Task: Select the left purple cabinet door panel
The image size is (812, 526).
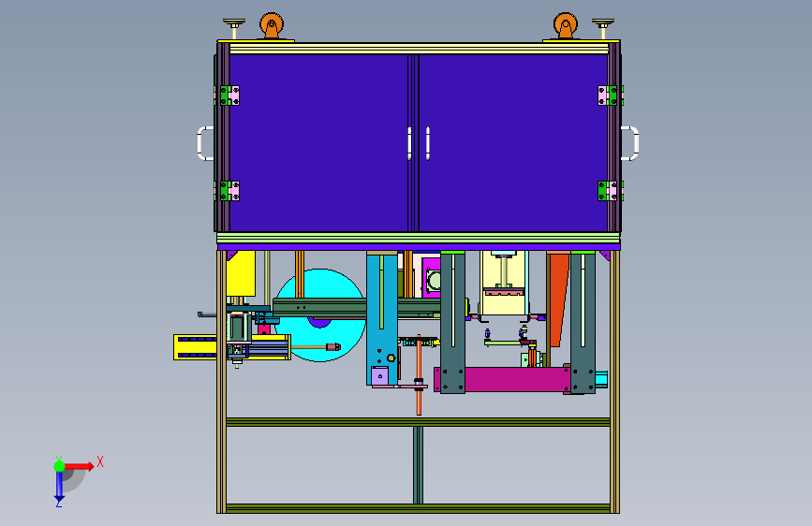Action: [x=318, y=143]
